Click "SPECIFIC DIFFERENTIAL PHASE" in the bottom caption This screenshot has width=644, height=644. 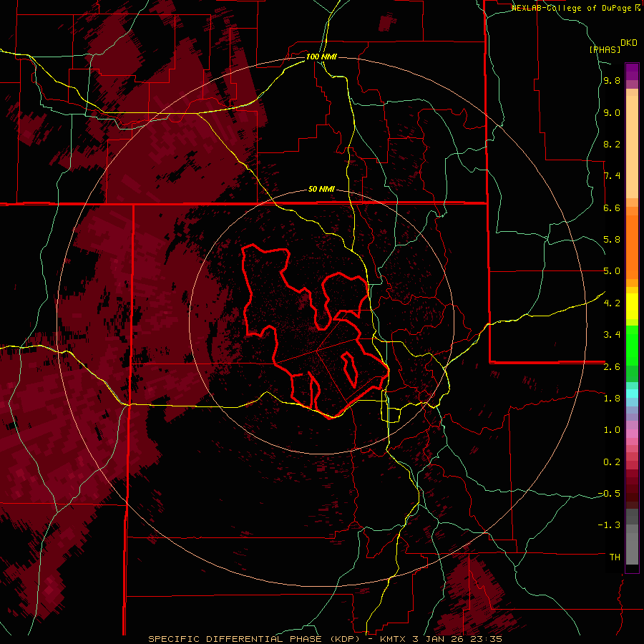pyautogui.click(x=235, y=639)
